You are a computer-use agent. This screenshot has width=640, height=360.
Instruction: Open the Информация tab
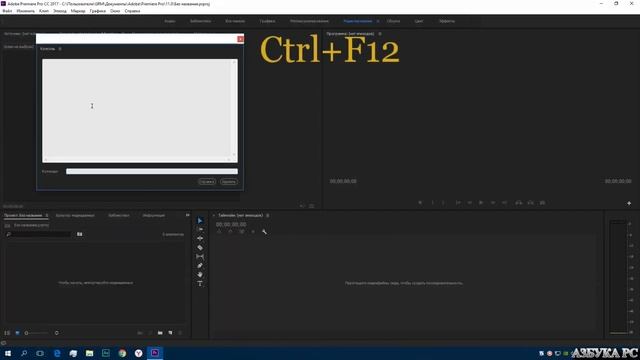[x=153, y=215]
